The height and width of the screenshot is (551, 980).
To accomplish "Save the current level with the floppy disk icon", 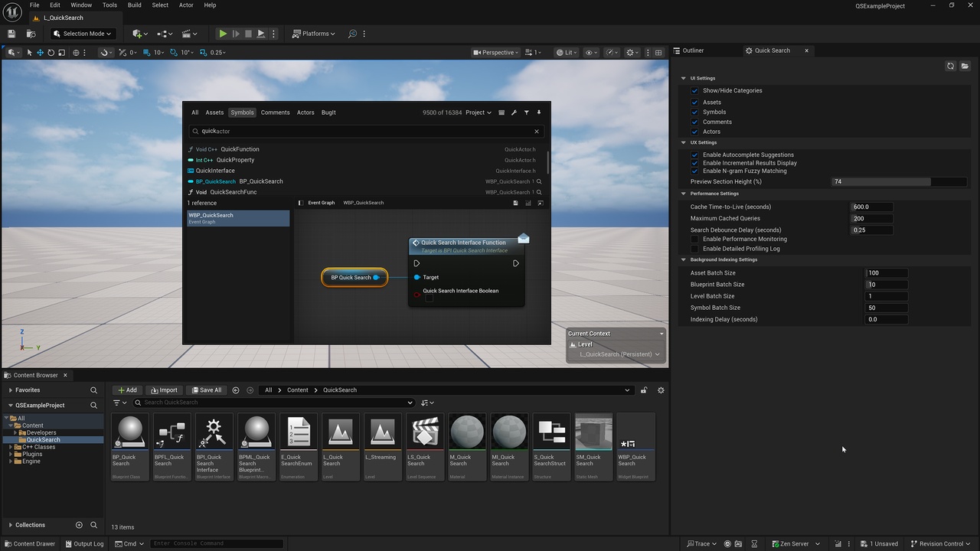I will click(11, 34).
